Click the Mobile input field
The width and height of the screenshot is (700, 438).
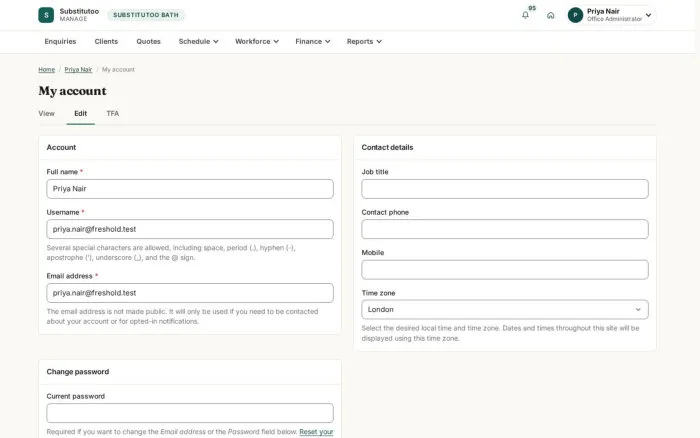coord(505,270)
